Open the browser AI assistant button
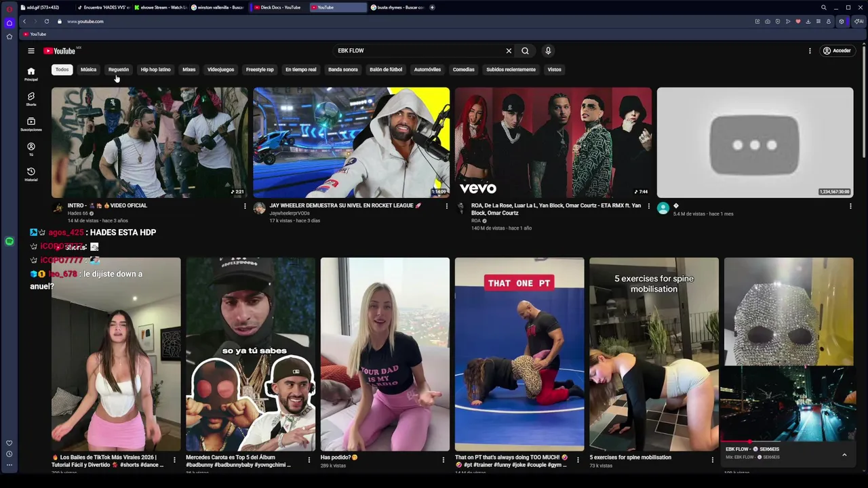 point(859,22)
